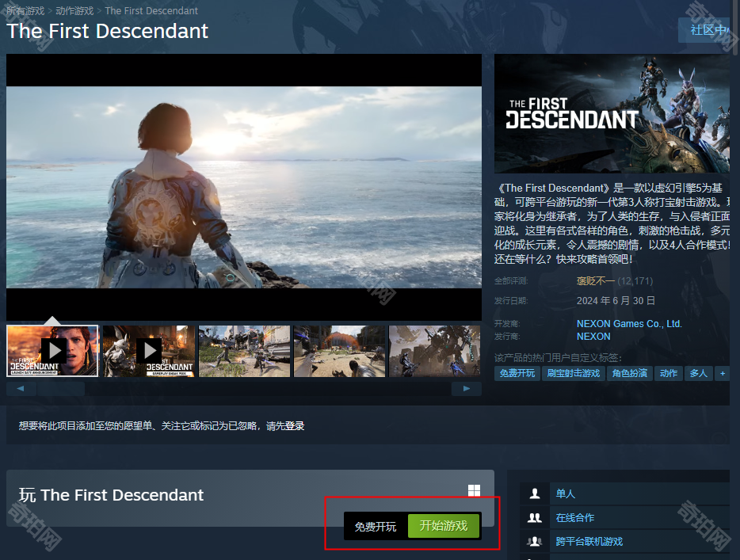
Task: Select the 刷宝射击游戏 tag
Action: pyautogui.click(x=574, y=373)
